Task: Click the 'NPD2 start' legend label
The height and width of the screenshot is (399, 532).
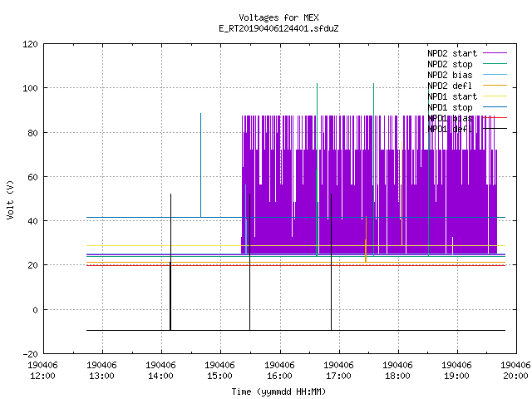Action: point(452,53)
